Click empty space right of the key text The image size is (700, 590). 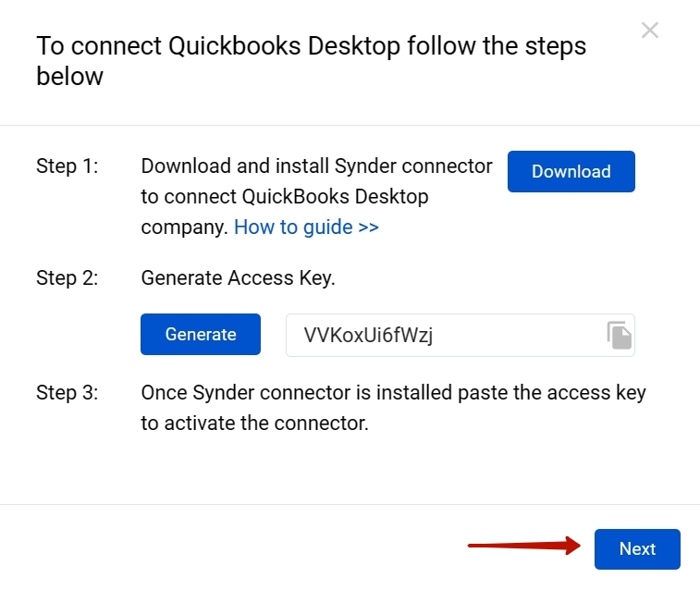coord(518,335)
